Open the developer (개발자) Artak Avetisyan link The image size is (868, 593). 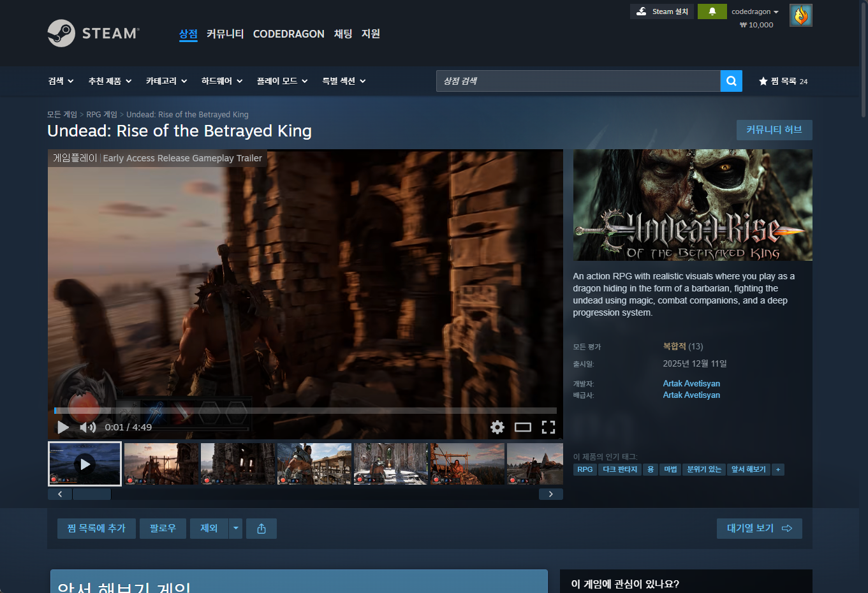click(x=691, y=383)
